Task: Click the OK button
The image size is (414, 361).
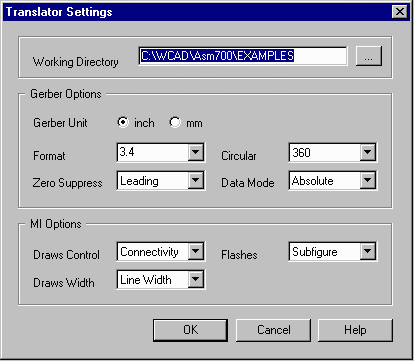Action: coord(190,330)
